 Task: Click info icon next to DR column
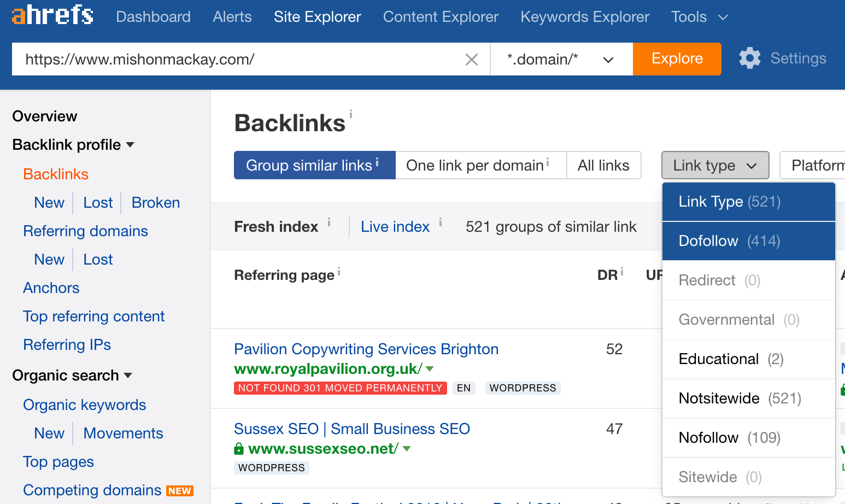click(x=622, y=272)
